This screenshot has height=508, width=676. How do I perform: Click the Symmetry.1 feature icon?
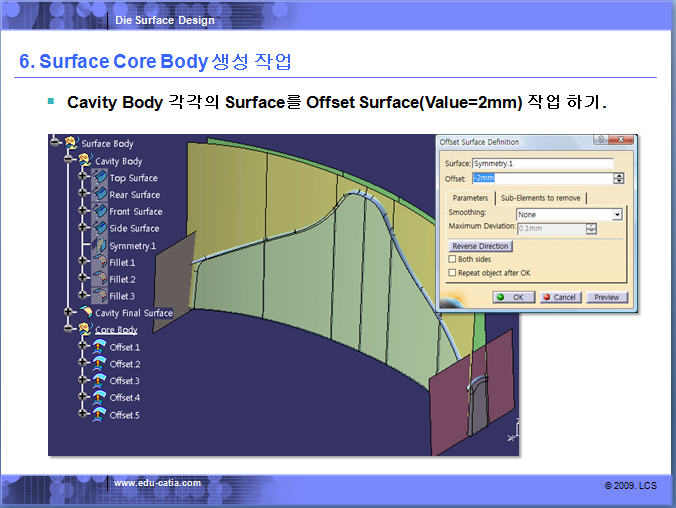[x=99, y=245]
